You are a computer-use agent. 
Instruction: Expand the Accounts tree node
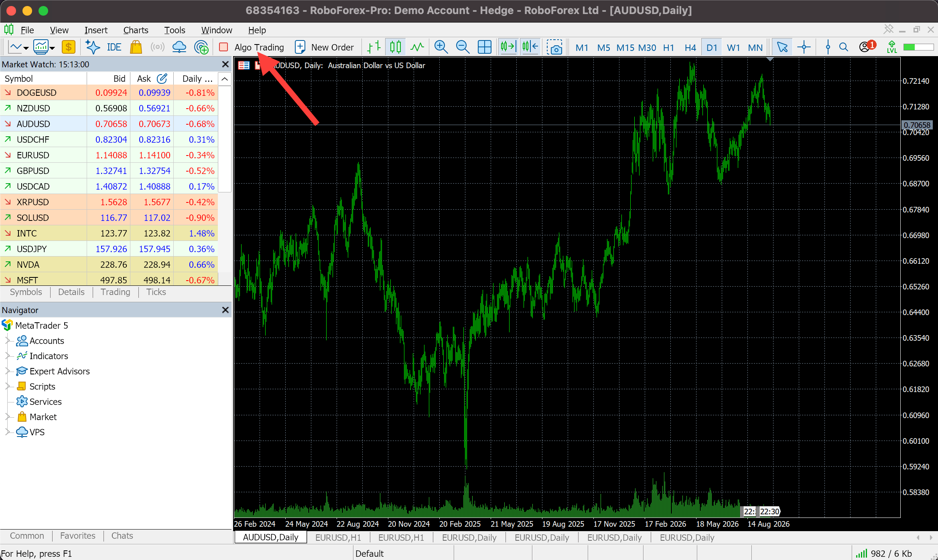(x=7, y=341)
